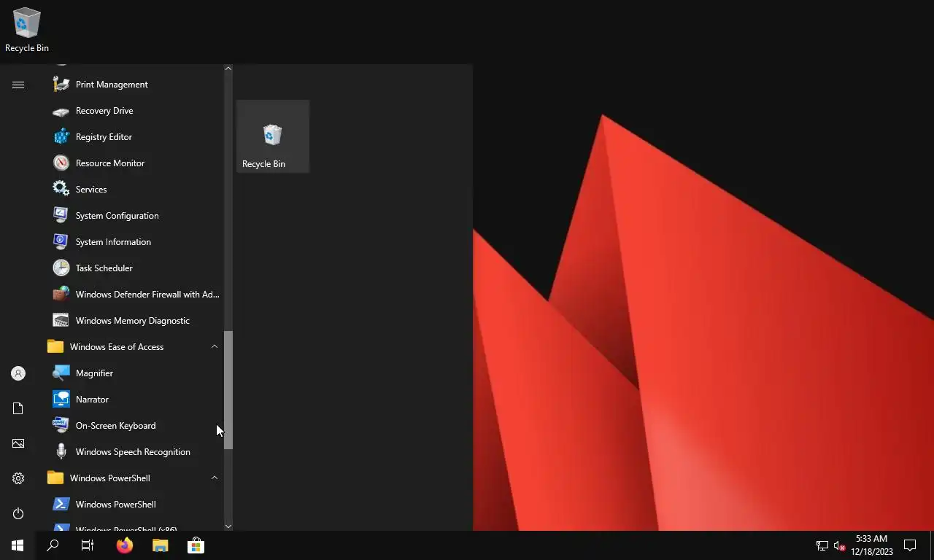This screenshot has height=560, width=934.
Task: Open the Windows PowerShell app entry
Action: tap(135, 505)
